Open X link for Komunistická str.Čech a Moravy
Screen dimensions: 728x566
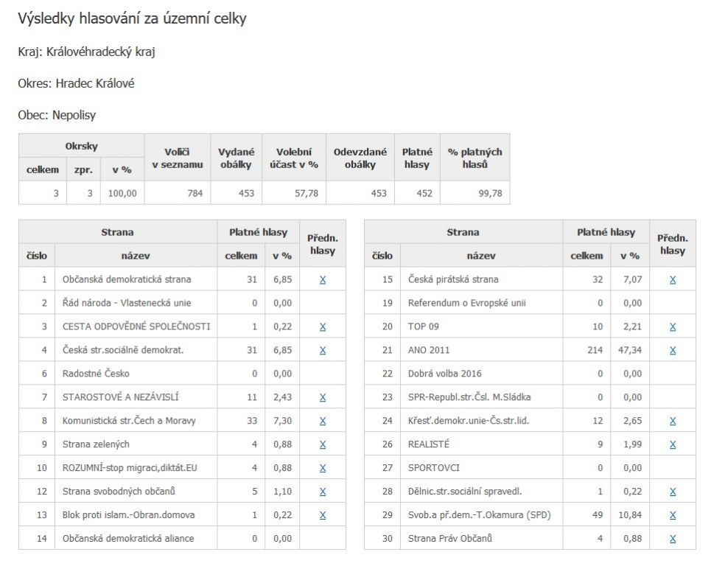click(323, 421)
